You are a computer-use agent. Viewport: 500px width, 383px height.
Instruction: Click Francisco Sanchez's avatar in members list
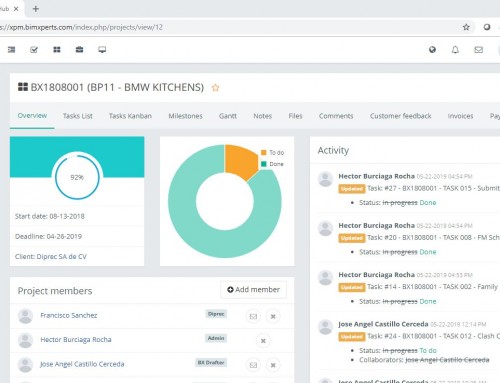point(25,316)
